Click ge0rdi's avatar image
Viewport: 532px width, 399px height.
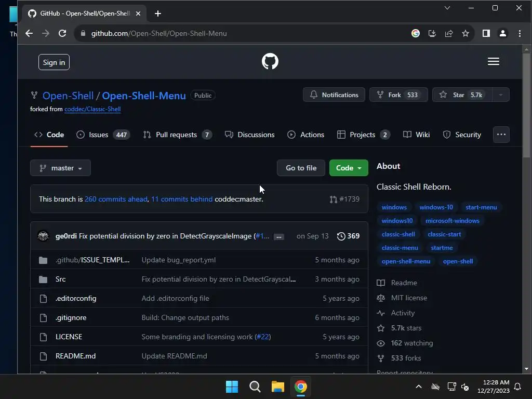[x=43, y=236]
